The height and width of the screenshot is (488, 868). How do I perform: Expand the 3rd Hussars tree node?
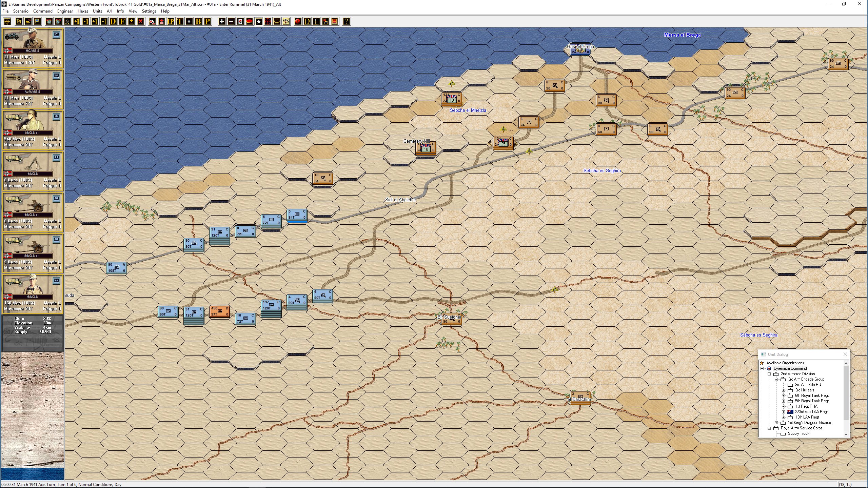pos(784,390)
